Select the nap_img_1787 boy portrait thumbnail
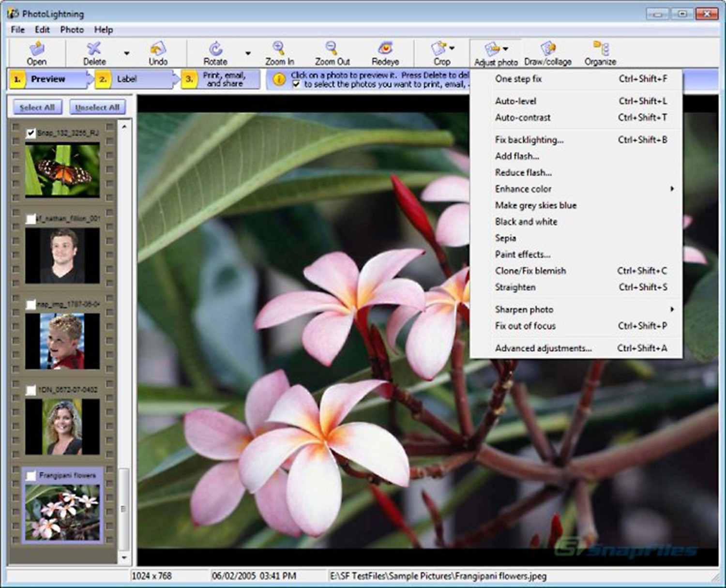Image resolution: width=726 pixels, height=588 pixels. tap(62, 341)
